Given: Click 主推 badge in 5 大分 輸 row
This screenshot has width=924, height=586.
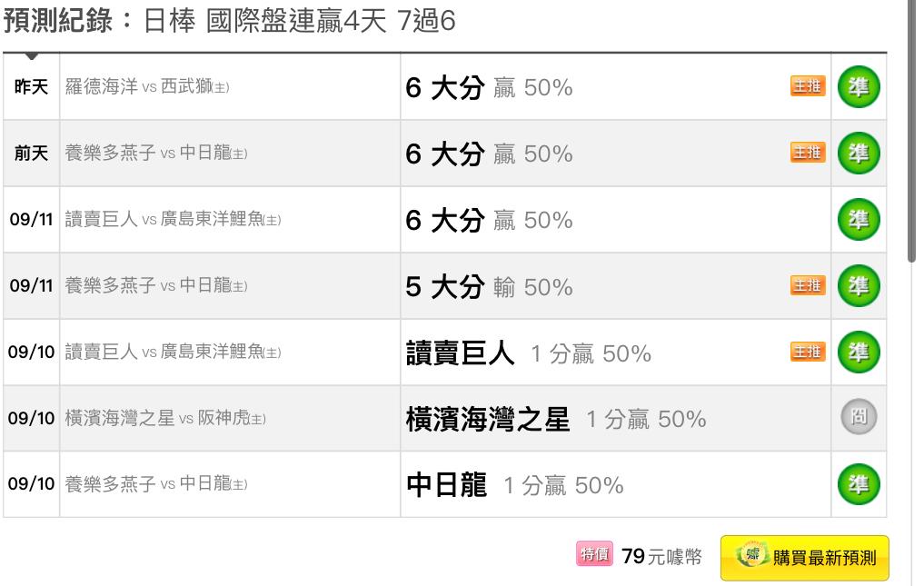Looking at the screenshot, I should pyautogui.click(x=808, y=285).
